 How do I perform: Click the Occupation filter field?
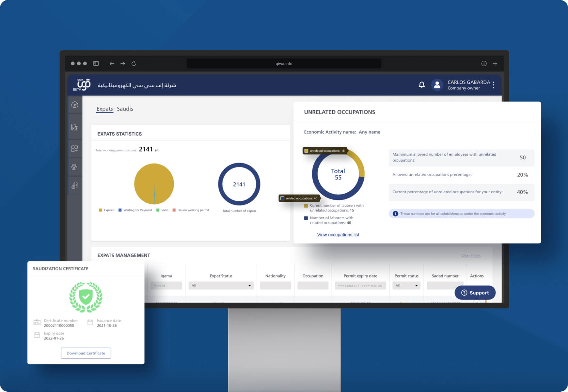(313, 286)
